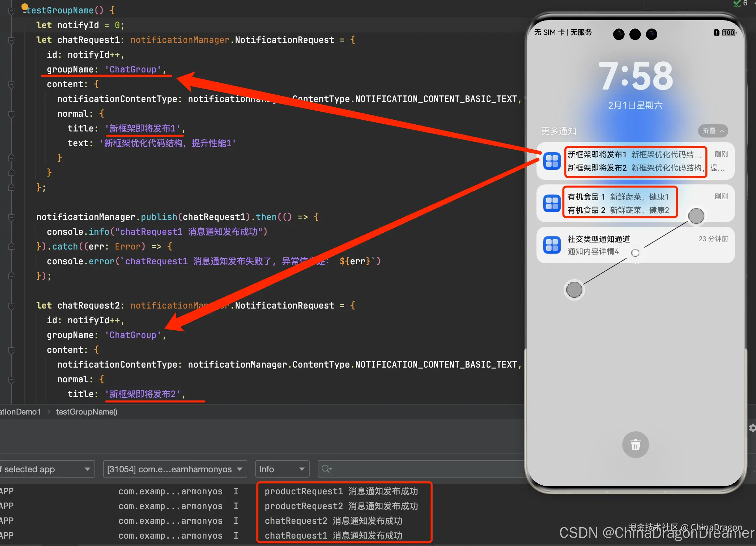Open the Info log level dropdown
This screenshot has width=756, height=546.
282,469
